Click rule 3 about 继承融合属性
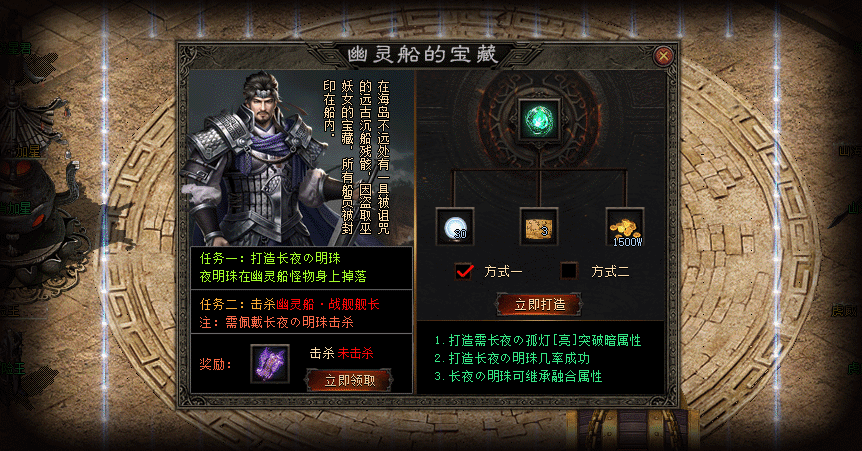This screenshot has height=451, width=862. point(518,376)
